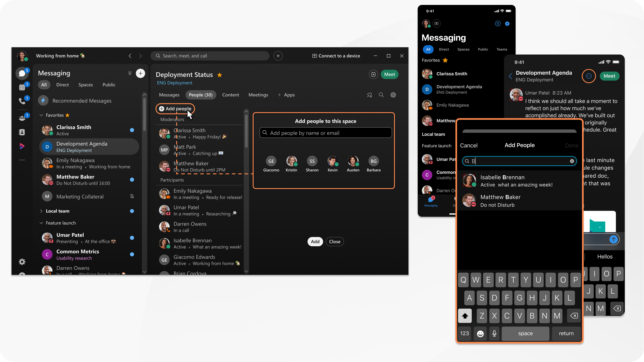The width and height of the screenshot is (644, 362).
Task: Click the Connect to a device icon
Action: pyautogui.click(x=314, y=56)
